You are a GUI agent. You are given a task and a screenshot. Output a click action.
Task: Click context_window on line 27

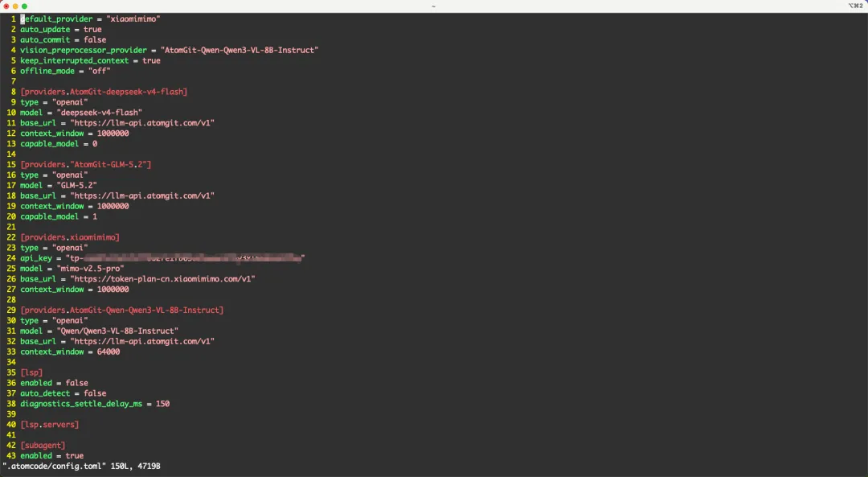pyautogui.click(x=52, y=290)
